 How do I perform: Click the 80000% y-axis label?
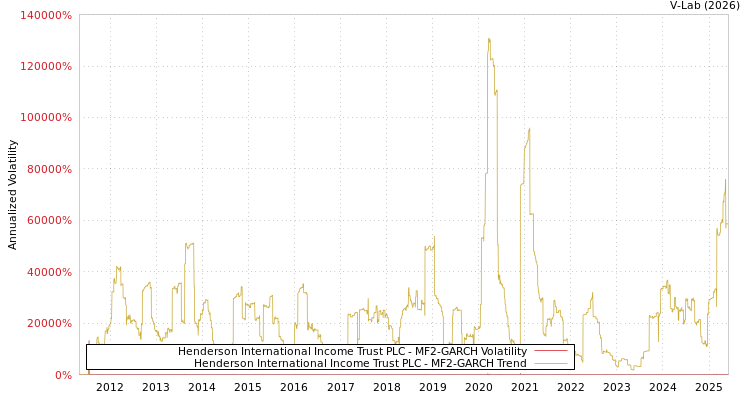tap(49, 169)
